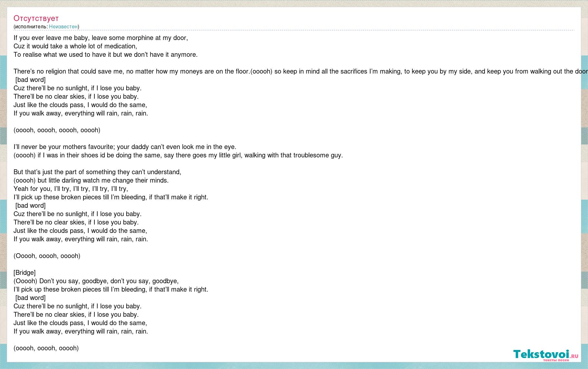
Task: Click the 'But that's just the part' line
Action: tap(97, 172)
